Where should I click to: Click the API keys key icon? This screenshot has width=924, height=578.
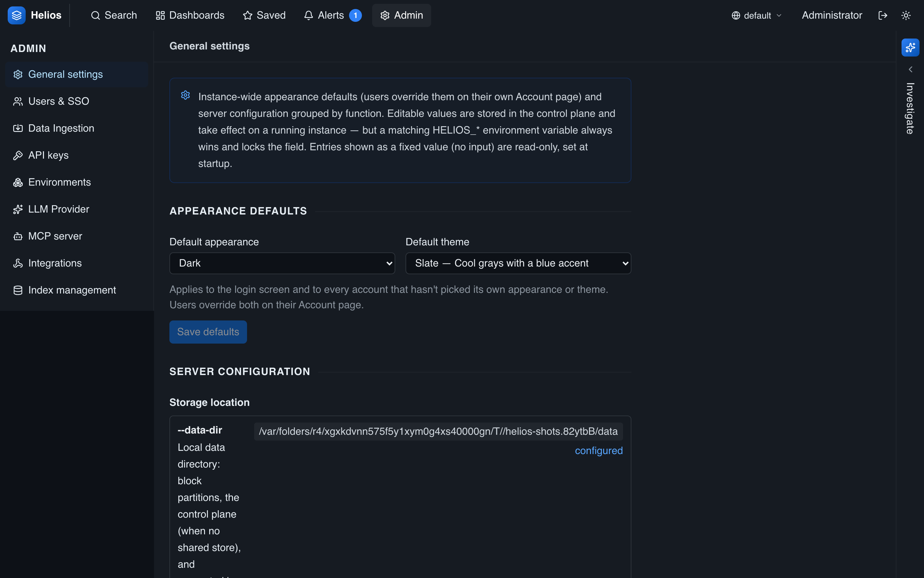pyautogui.click(x=18, y=155)
